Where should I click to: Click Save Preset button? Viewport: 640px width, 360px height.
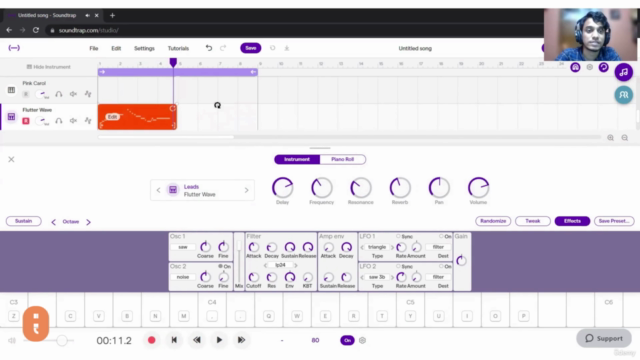pyautogui.click(x=614, y=221)
